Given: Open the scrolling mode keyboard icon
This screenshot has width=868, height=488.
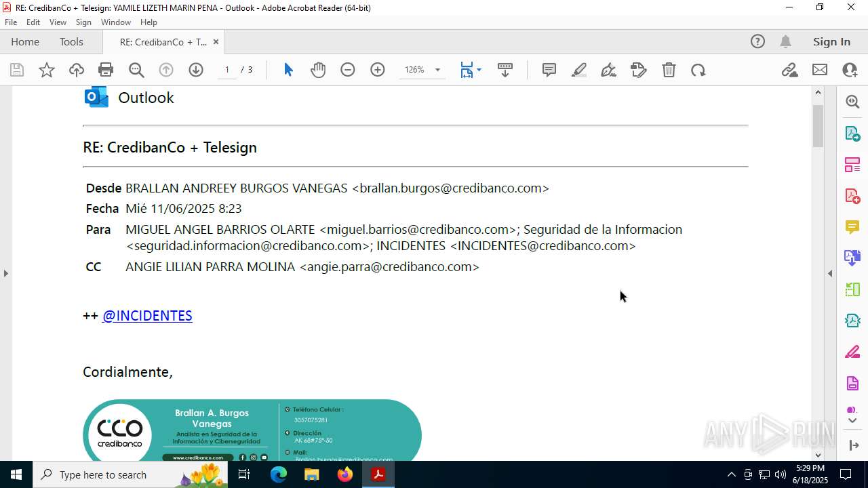Looking at the screenshot, I should click(505, 70).
